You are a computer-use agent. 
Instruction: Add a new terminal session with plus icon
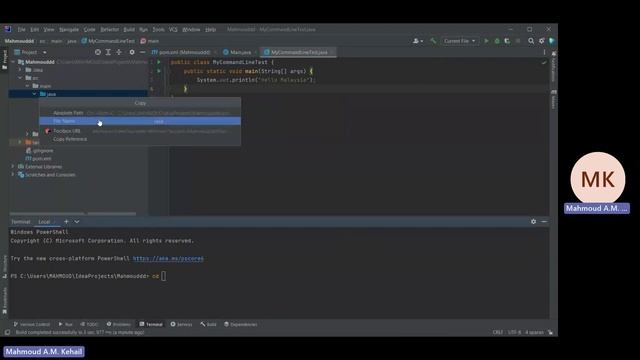click(x=67, y=222)
